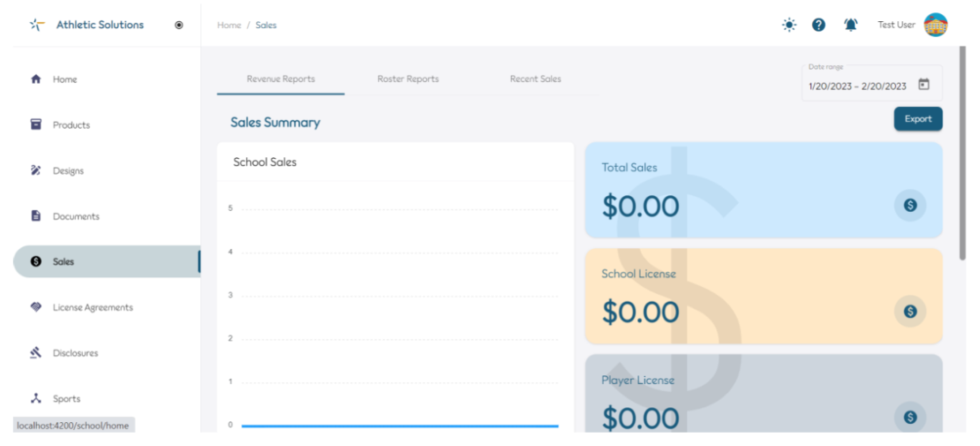The height and width of the screenshot is (446, 980).
Task: Switch to Revenue Reports tab
Action: click(281, 79)
